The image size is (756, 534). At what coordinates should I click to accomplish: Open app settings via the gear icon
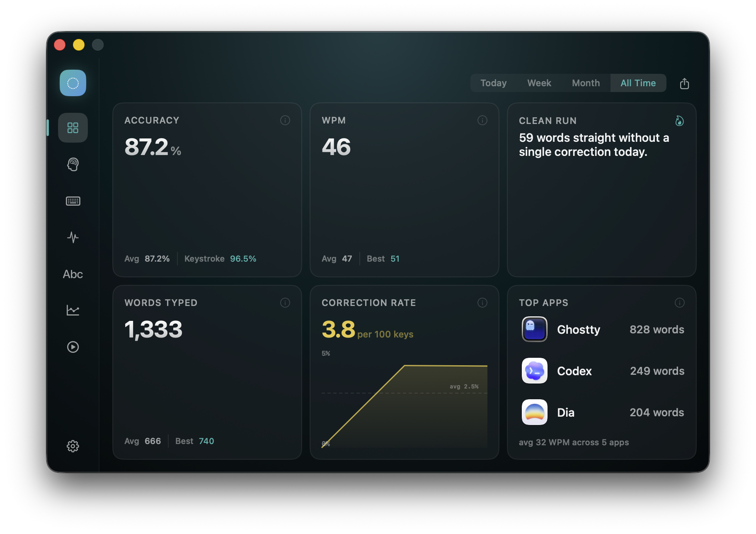tap(73, 446)
